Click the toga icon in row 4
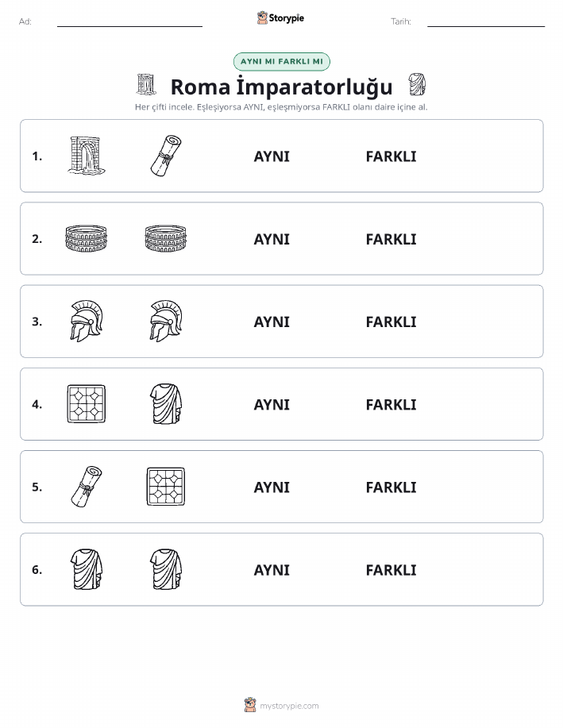 [x=166, y=404]
